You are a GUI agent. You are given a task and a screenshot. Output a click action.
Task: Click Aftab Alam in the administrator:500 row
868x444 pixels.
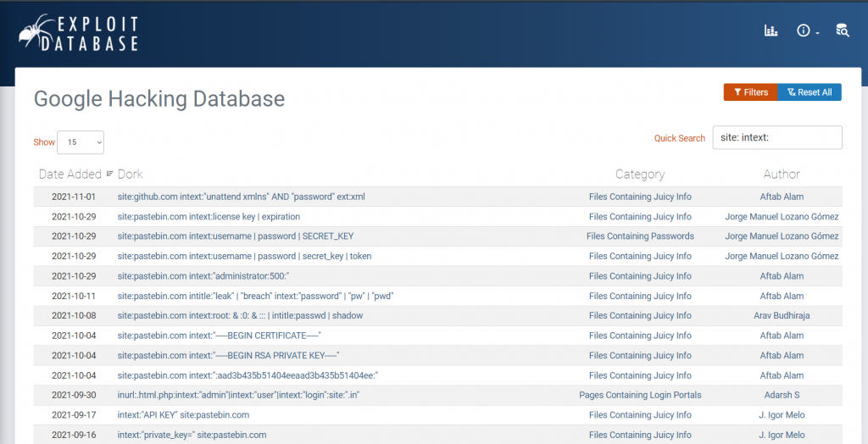pos(782,275)
